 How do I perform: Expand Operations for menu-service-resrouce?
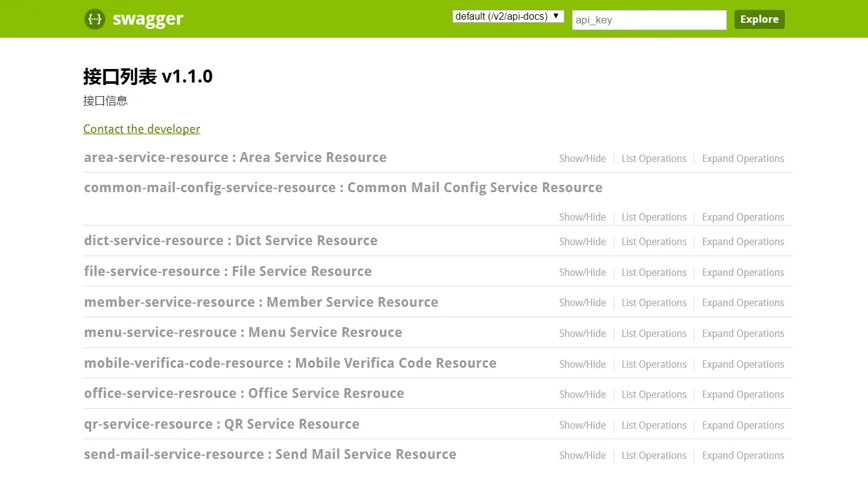point(743,333)
